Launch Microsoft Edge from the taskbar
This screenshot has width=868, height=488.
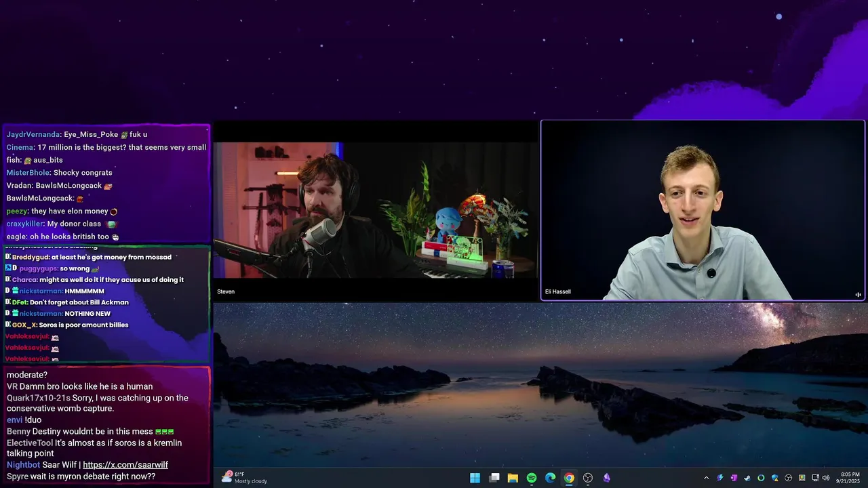click(551, 478)
